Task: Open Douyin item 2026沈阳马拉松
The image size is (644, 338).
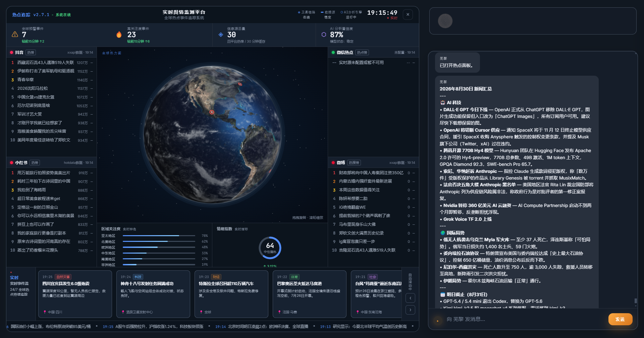Action: click(x=51, y=88)
